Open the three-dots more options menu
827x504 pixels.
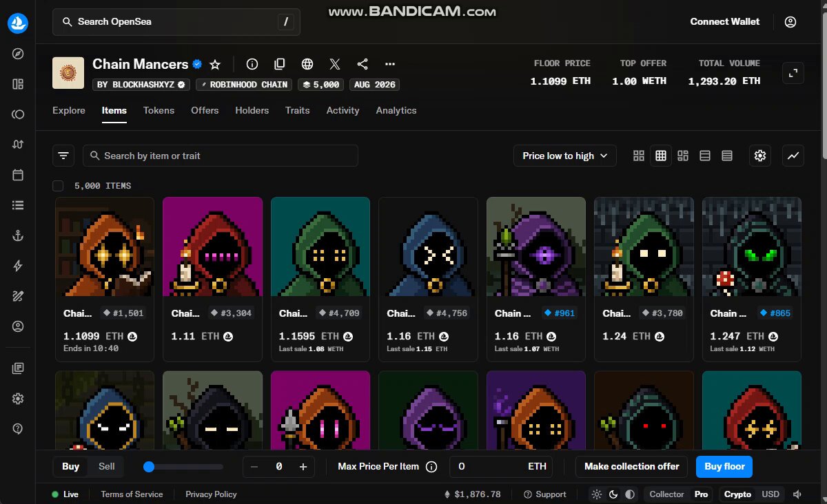pos(390,64)
